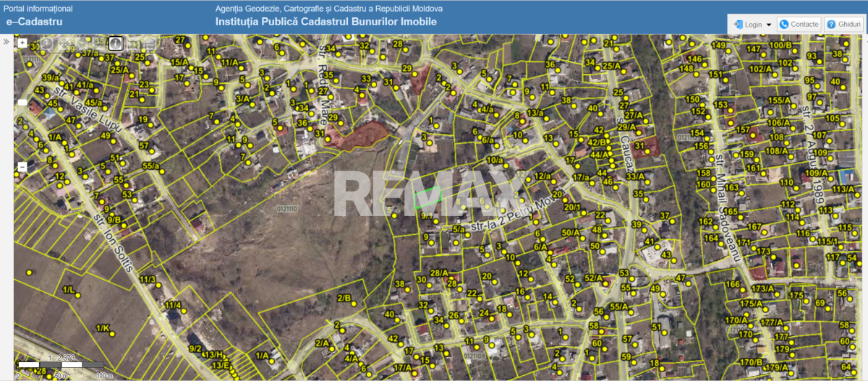Select the four-arrow pan tool
The image size is (868, 386).
[64, 43]
